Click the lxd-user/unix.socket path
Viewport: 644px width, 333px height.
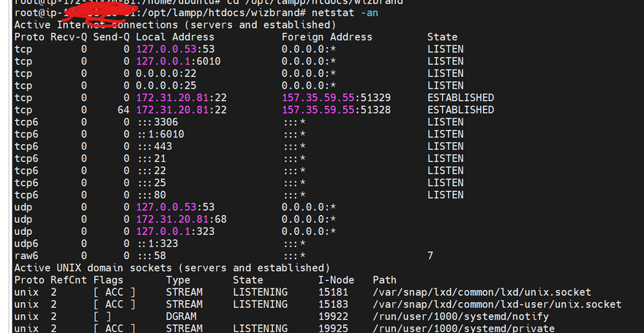(x=497, y=304)
